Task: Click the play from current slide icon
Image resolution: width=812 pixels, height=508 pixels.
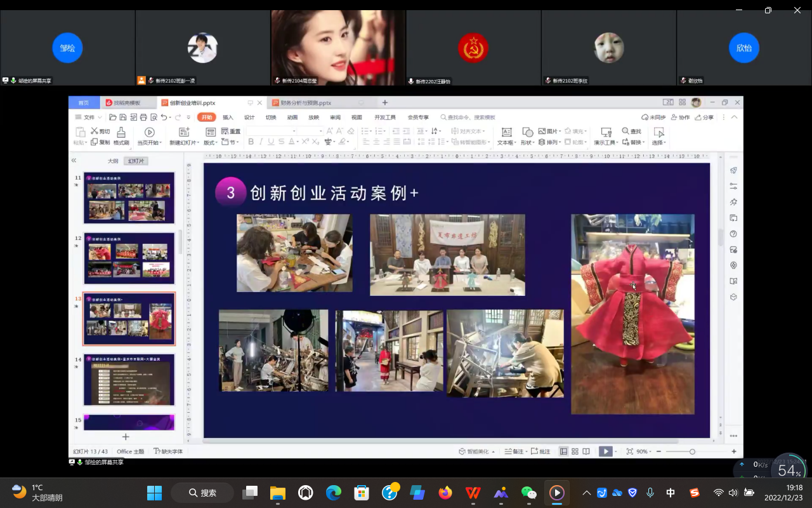Action: click(150, 132)
